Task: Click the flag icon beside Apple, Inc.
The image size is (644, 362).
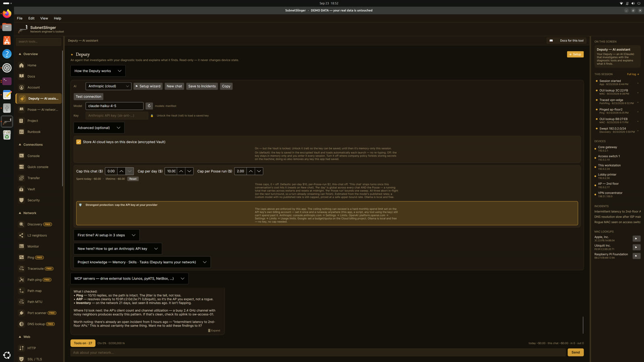Action: pyautogui.click(x=636, y=239)
